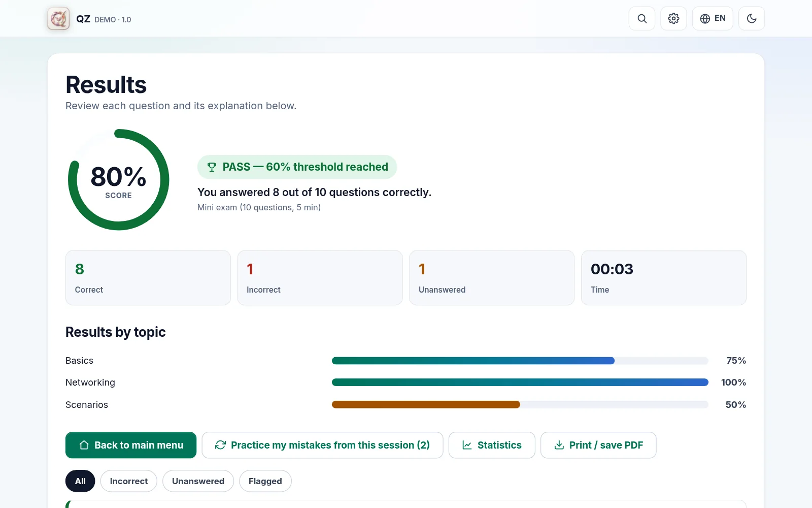The width and height of the screenshot is (812, 508).
Task: Open the Statistics page
Action: pos(492,445)
